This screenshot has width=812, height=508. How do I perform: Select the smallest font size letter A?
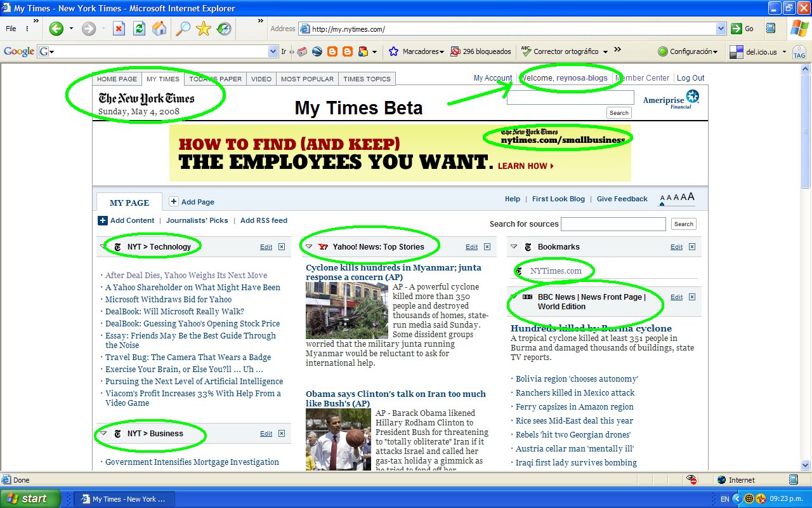click(x=662, y=198)
